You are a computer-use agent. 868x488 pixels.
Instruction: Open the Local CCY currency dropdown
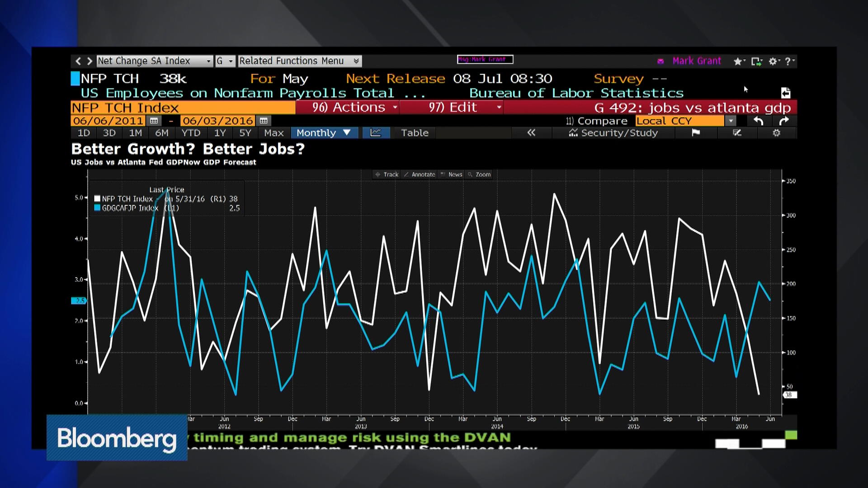pos(686,121)
